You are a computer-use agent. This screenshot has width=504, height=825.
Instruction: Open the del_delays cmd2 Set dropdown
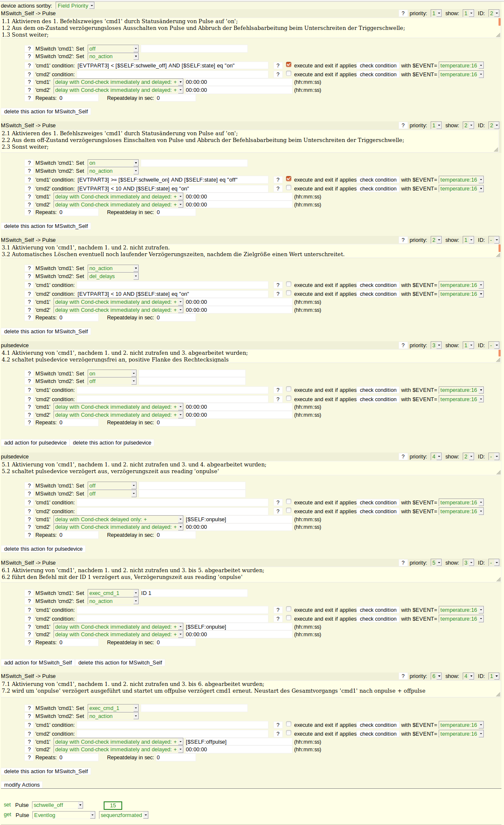pos(113,276)
